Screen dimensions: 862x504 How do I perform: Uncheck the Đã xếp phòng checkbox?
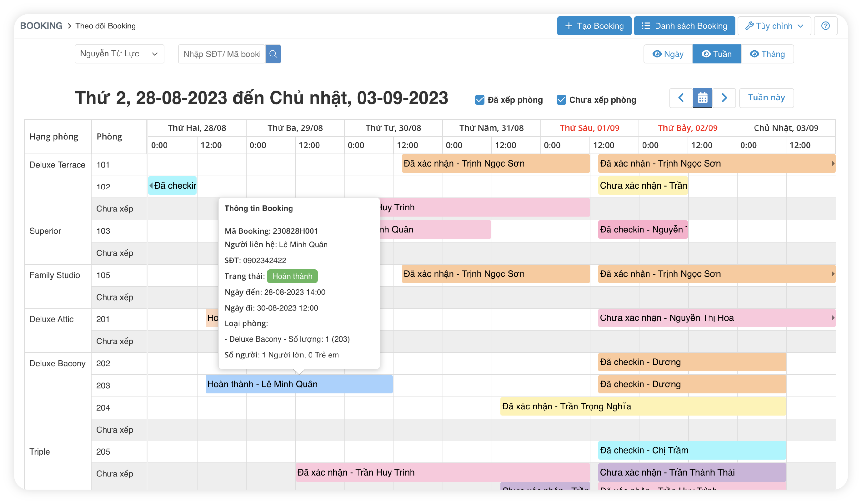click(479, 100)
